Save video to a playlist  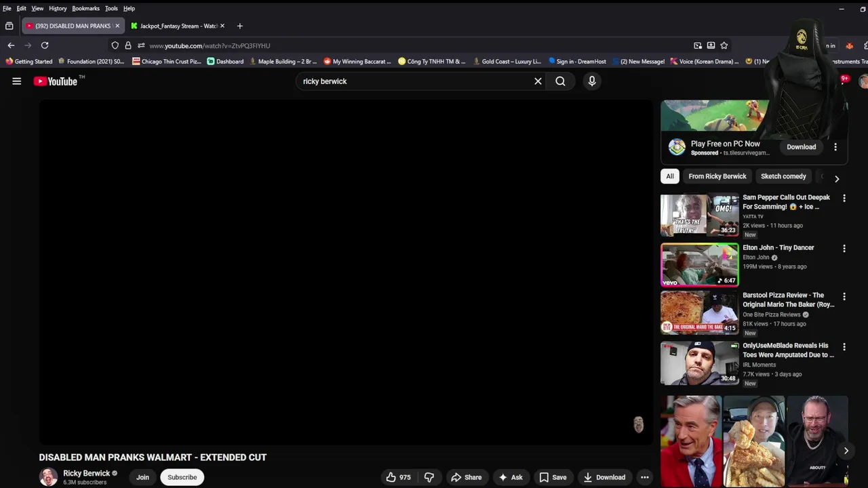(553, 477)
